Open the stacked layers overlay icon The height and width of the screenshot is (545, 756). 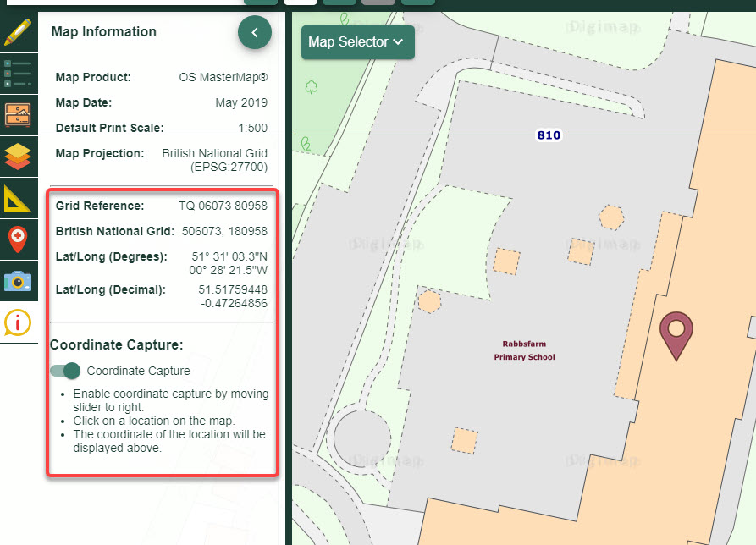coord(18,157)
